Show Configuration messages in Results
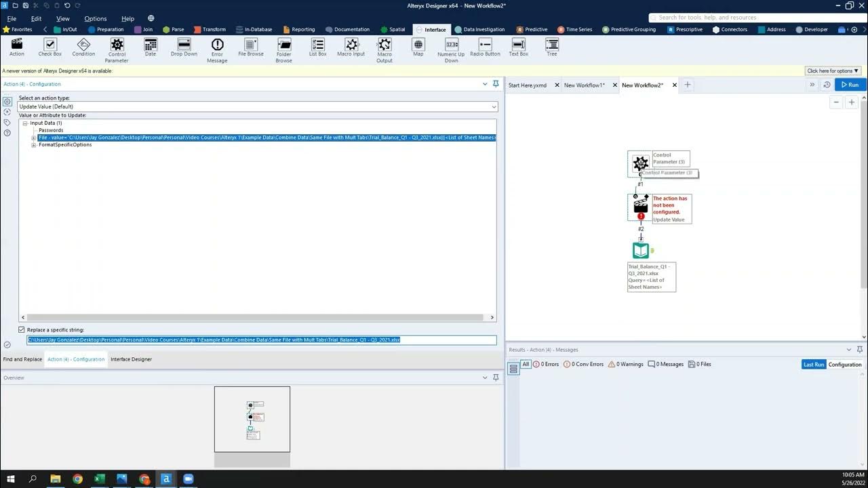The width and height of the screenshot is (868, 488). [845, 365]
